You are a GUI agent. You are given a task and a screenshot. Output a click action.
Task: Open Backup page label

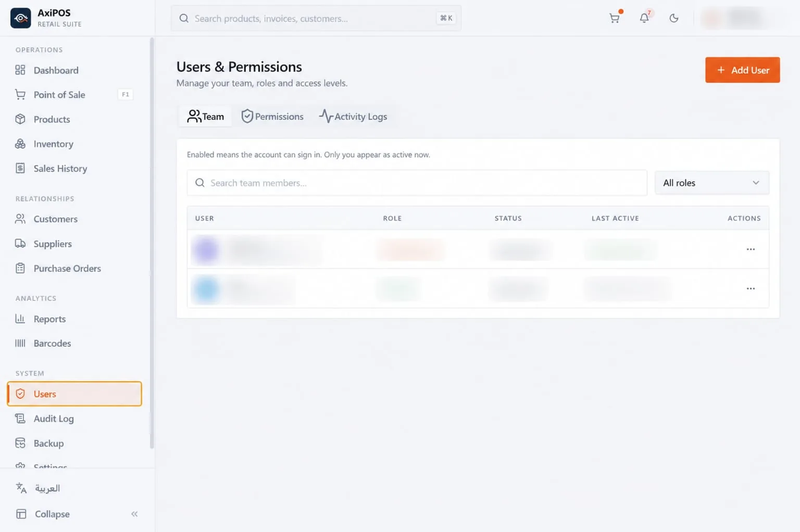tap(48, 444)
